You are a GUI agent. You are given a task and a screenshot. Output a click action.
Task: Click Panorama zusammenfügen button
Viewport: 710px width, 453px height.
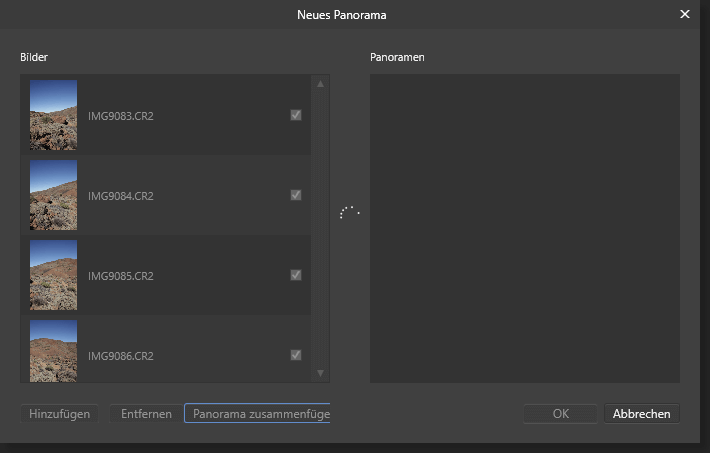(257, 414)
